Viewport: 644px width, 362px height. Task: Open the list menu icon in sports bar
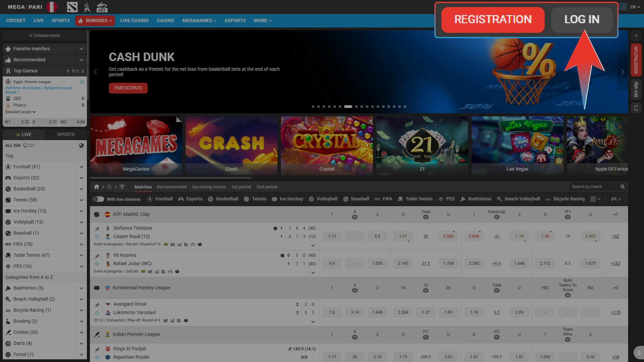(595, 199)
